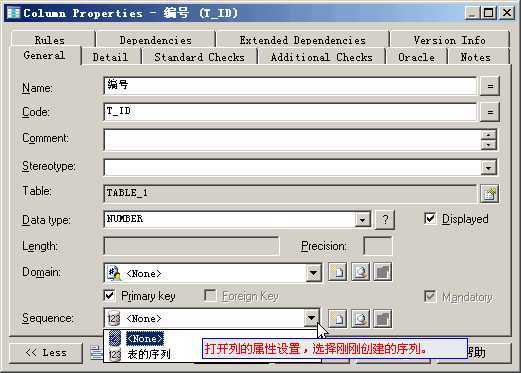521x373 pixels.
Task: Open the Notes tab
Action: [x=476, y=57]
